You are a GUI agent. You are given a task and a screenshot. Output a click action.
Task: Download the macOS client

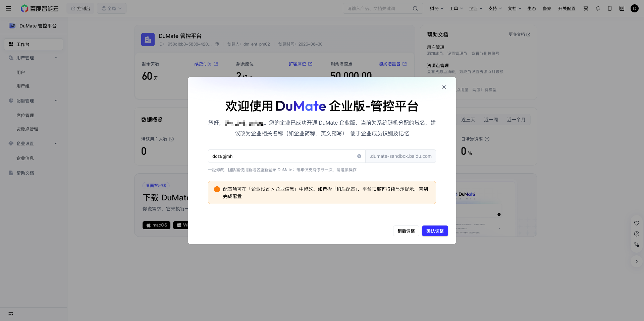tap(157, 225)
